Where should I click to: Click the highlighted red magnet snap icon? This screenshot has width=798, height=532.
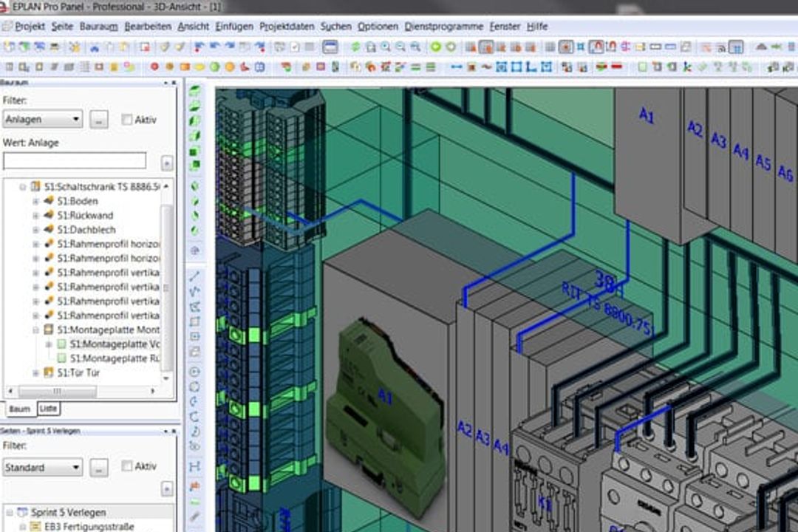[596, 47]
